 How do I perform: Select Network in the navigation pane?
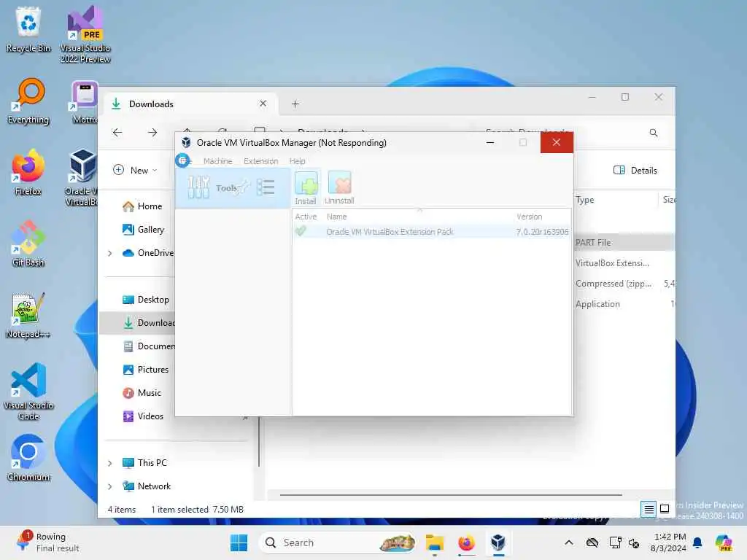pos(146,486)
